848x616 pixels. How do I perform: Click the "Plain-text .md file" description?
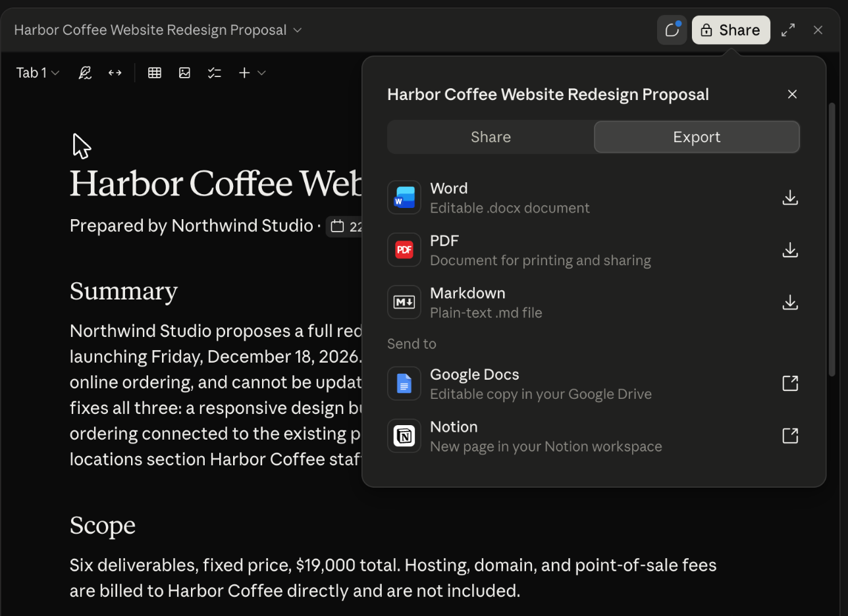click(x=486, y=313)
